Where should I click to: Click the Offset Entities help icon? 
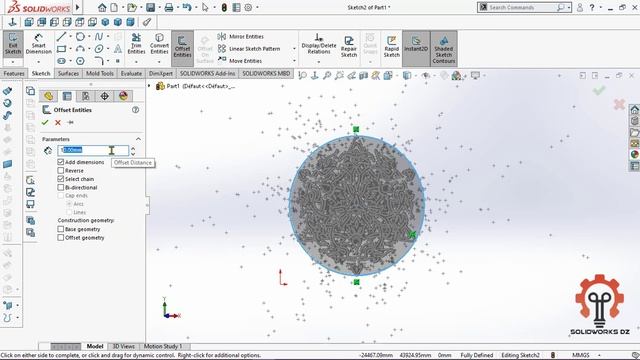tap(136, 110)
